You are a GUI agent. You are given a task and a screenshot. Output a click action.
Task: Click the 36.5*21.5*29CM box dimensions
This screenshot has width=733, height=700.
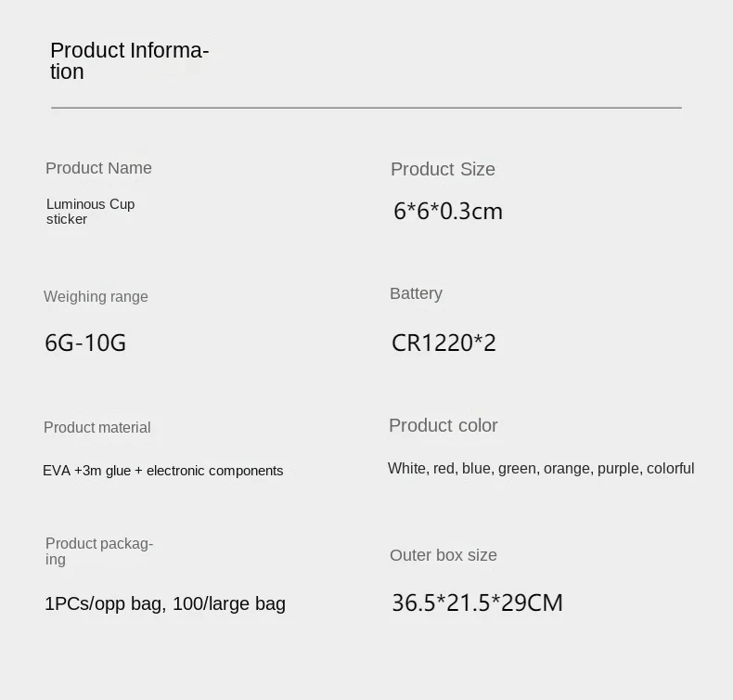(477, 603)
